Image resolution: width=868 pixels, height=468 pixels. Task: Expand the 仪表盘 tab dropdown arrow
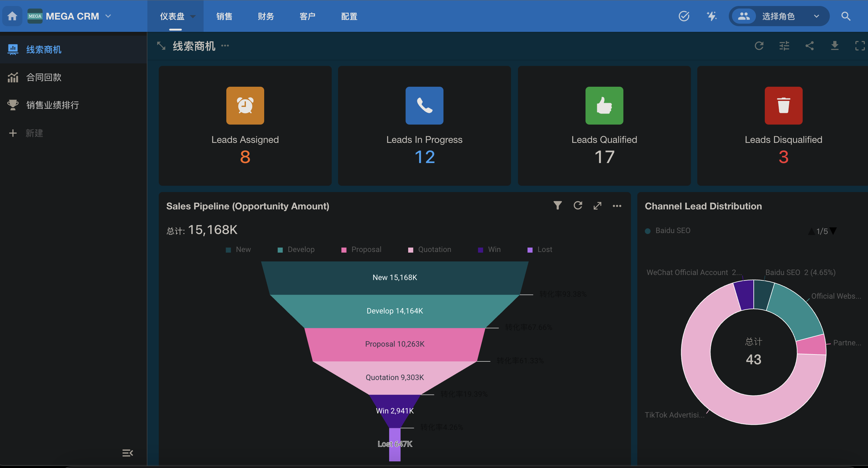pos(193,16)
